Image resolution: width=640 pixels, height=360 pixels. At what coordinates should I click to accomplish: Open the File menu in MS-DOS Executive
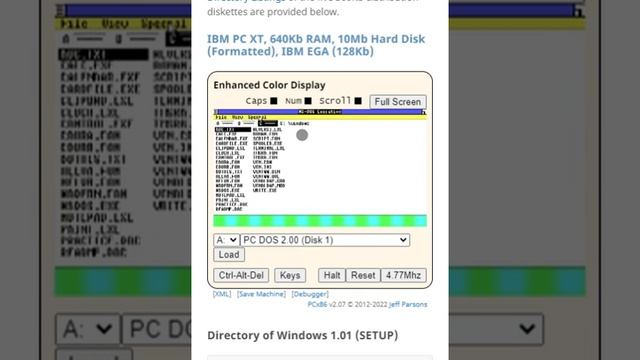[x=221, y=118]
